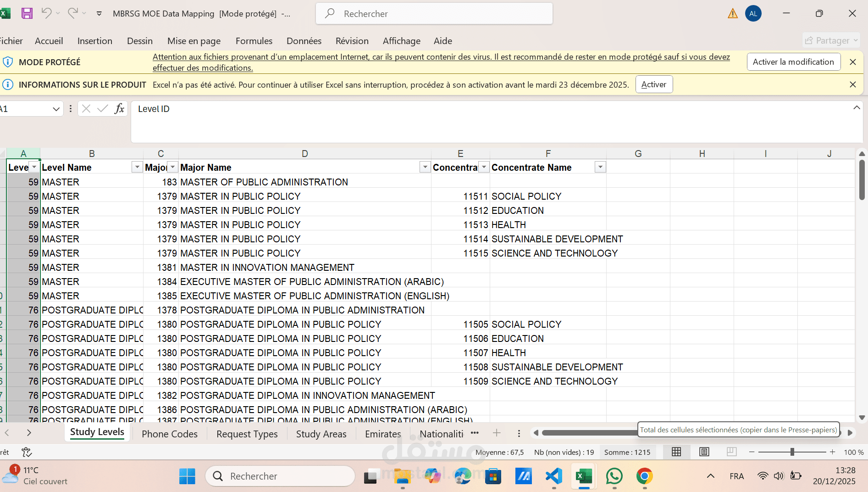
Task: Select column D header
Action: (x=304, y=154)
